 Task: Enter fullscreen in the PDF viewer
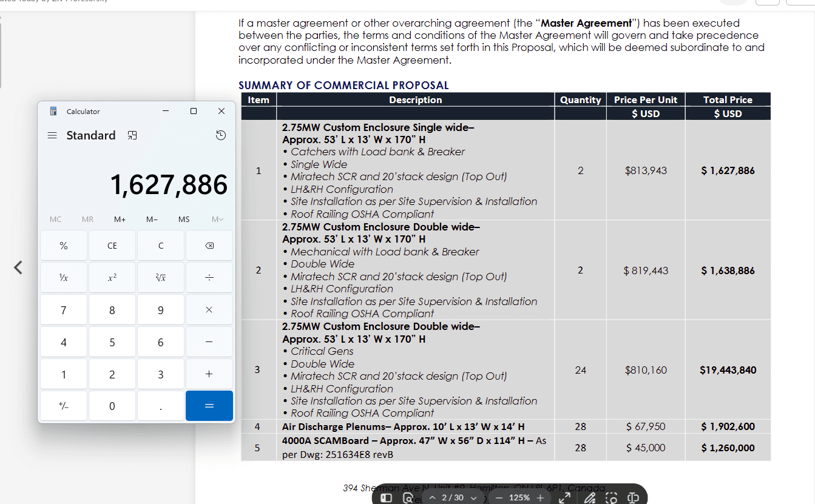coord(564,498)
